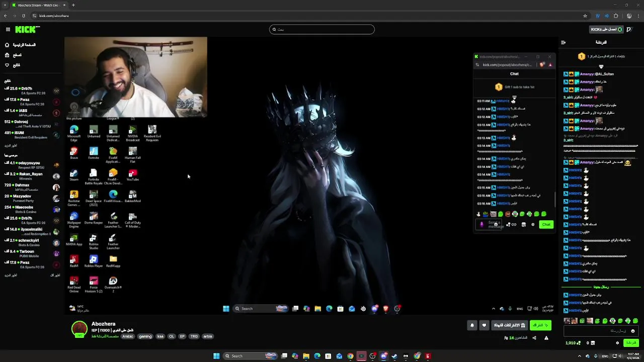Image resolution: width=644 pixels, height=362 pixels.
Task: Collapse the chat panel arrow icon
Action: pos(563,42)
